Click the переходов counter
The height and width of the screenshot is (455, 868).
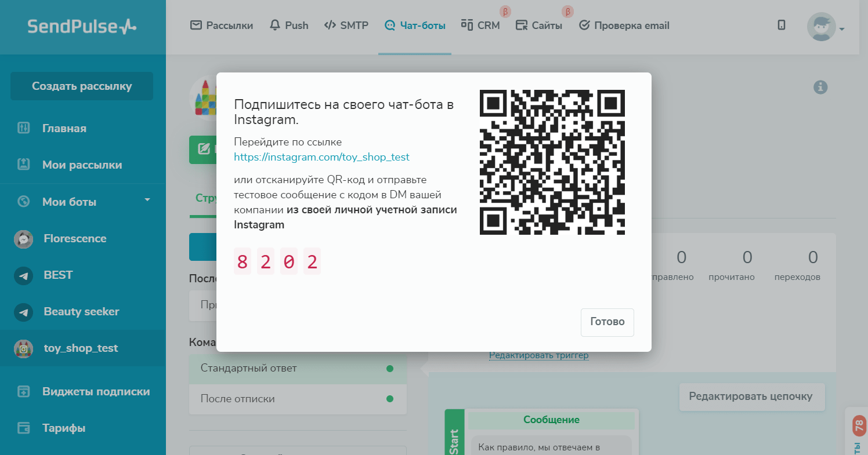(x=797, y=266)
